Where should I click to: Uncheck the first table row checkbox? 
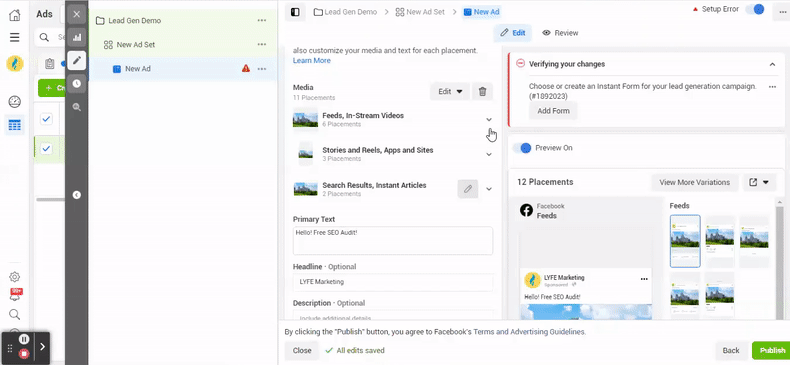pos(46,119)
